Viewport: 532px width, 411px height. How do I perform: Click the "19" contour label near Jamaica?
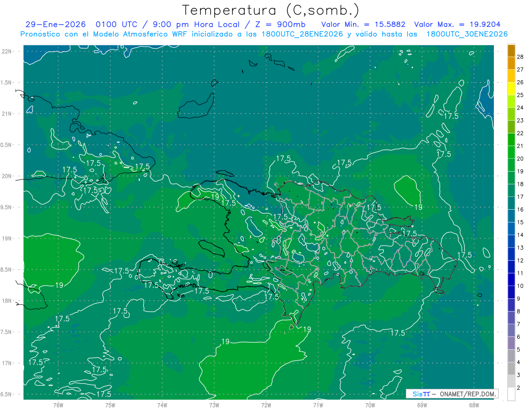pyautogui.click(x=59, y=285)
